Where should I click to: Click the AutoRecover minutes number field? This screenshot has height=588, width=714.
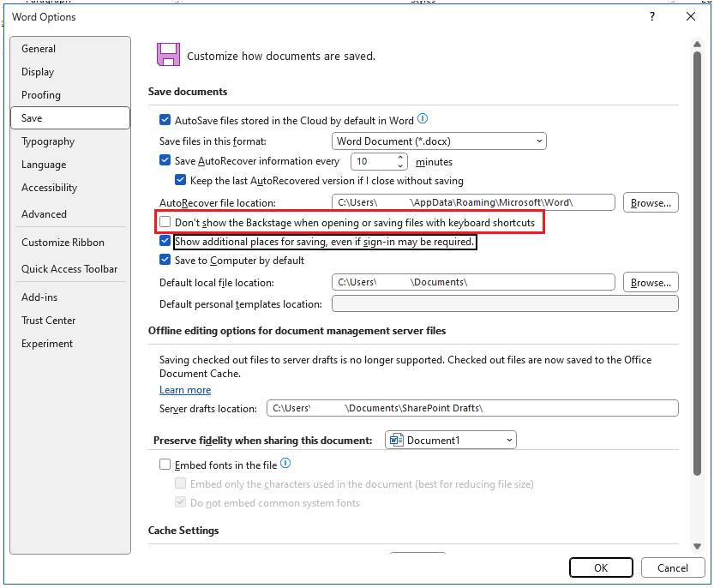[374, 161]
